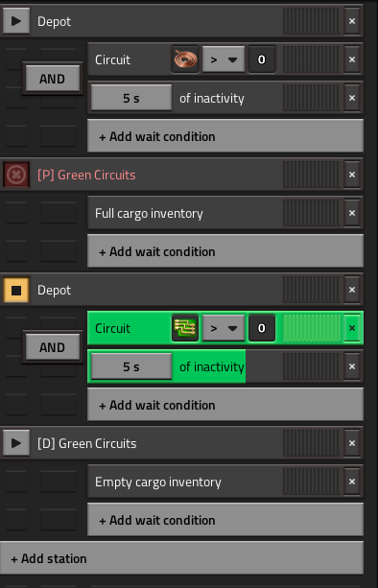Grab the drag handle of [D] Green Circuits

311,443
